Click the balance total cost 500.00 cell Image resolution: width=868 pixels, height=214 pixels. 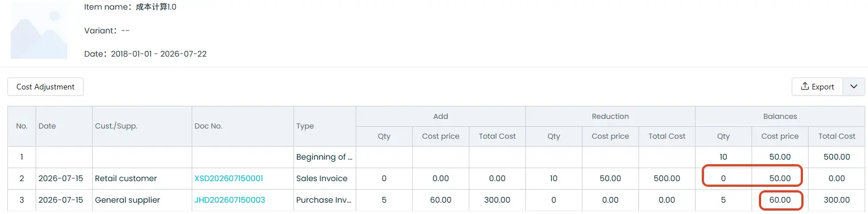click(836, 157)
